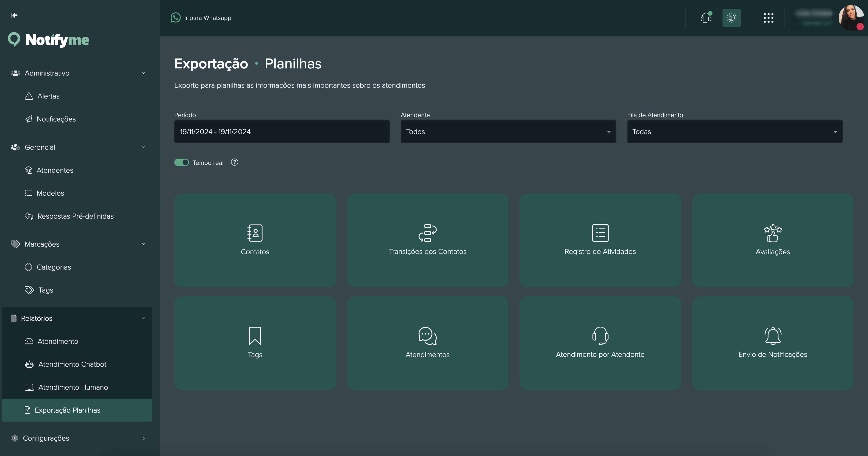Toggle the theme brightness button

click(x=731, y=18)
